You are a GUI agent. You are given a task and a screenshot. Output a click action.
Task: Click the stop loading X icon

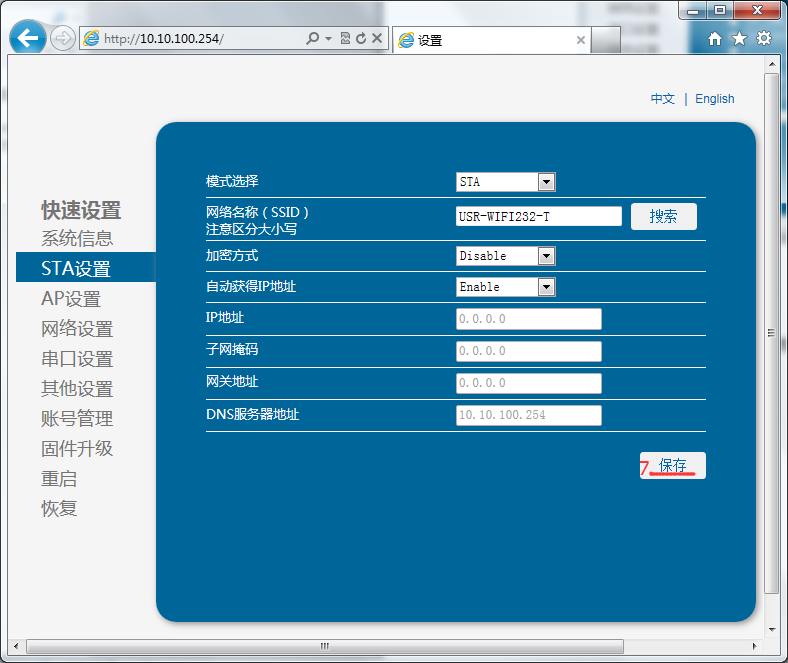[377, 39]
